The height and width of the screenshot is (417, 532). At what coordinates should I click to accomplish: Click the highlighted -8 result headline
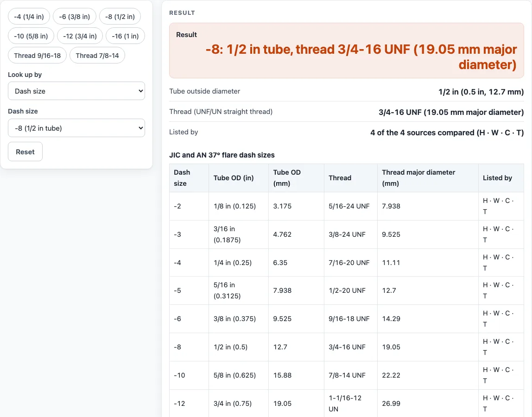[x=361, y=57]
